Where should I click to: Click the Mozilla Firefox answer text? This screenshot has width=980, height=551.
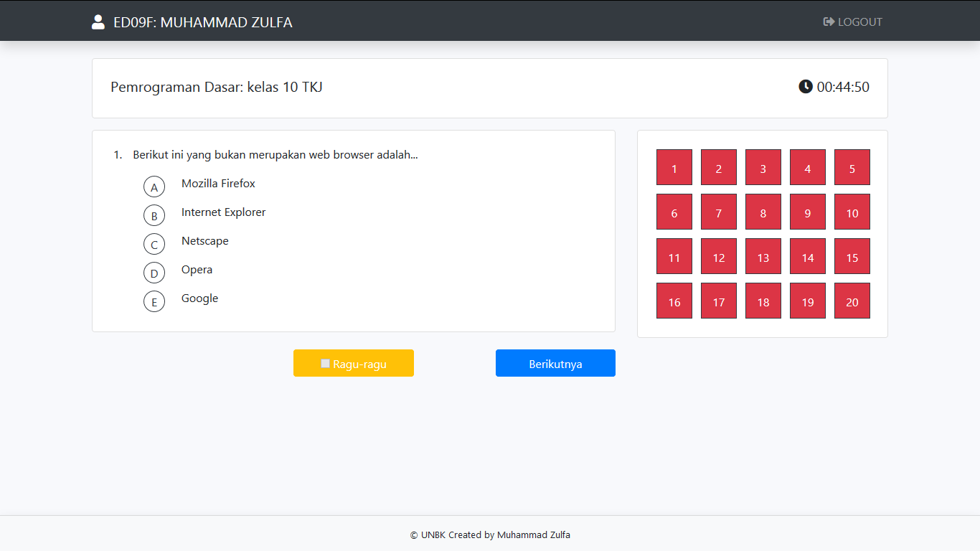click(218, 184)
